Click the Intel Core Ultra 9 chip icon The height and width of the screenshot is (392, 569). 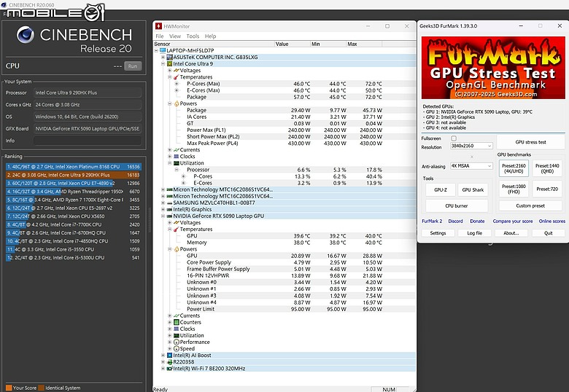pos(169,64)
